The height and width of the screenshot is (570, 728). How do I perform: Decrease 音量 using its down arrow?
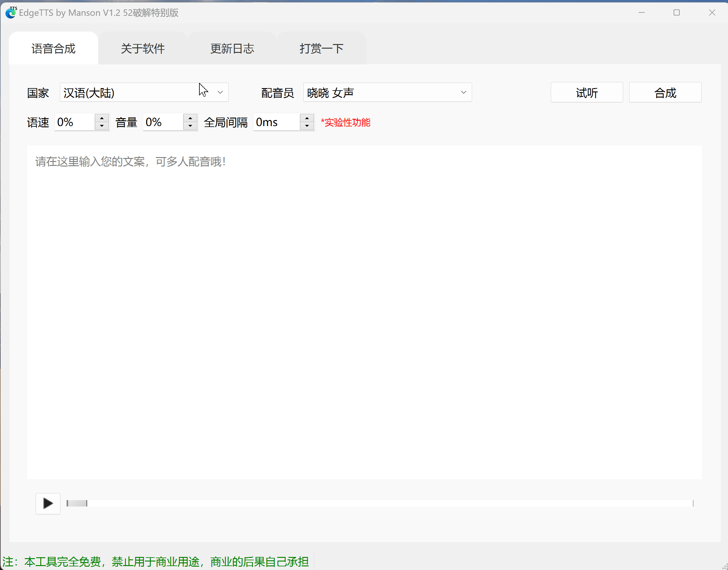coord(191,126)
